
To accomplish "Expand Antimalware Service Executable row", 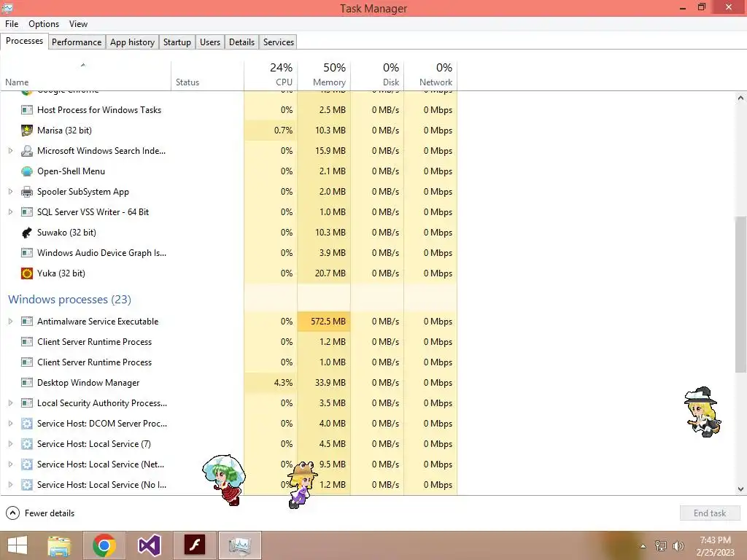I will pos(10,322).
